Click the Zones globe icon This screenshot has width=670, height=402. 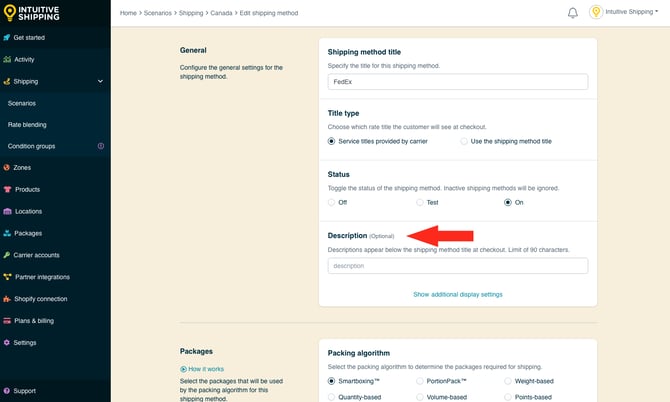6,167
